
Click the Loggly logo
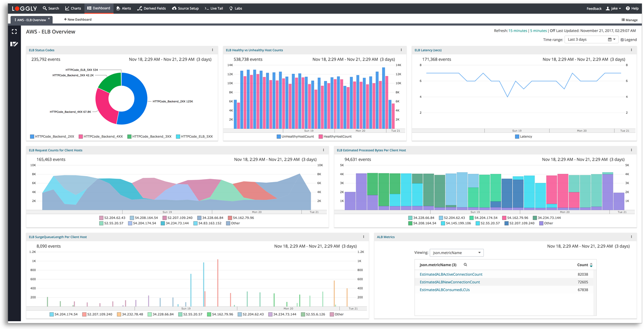pyautogui.click(x=24, y=8)
